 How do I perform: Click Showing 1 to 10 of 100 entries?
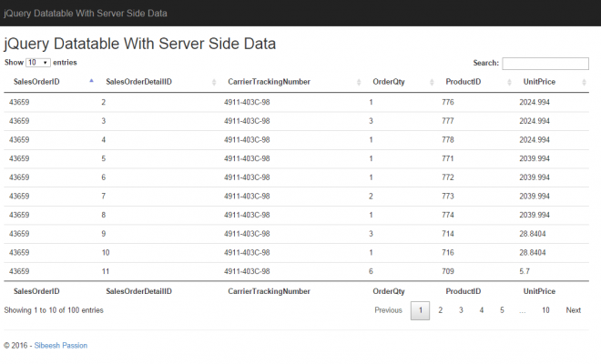click(54, 310)
